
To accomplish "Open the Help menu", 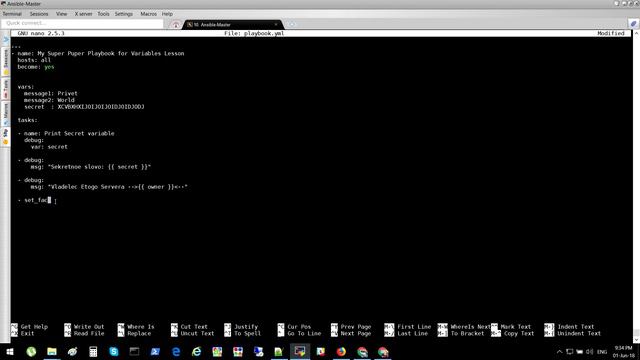I will click(167, 14).
